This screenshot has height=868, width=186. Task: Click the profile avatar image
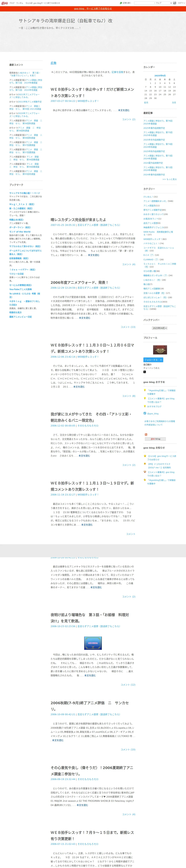click(160, 350)
